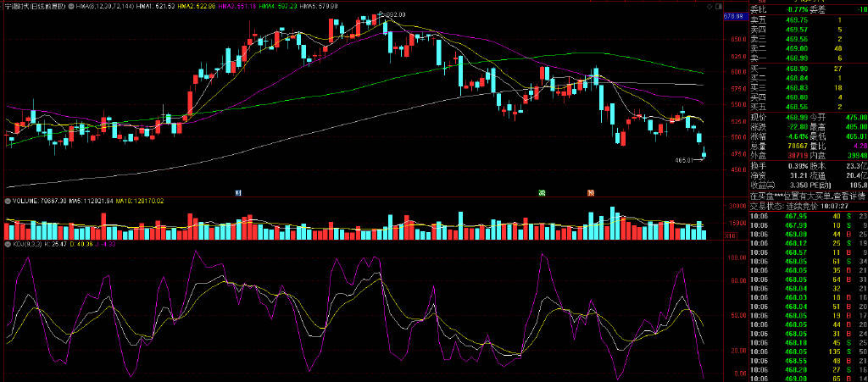Screen dimensions: 868x382
Task: Select the 买三 bid row at 468.83
Action: (808, 87)
